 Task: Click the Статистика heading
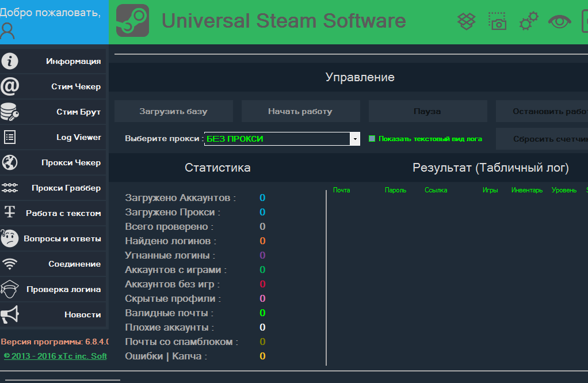[x=217, y=168]
